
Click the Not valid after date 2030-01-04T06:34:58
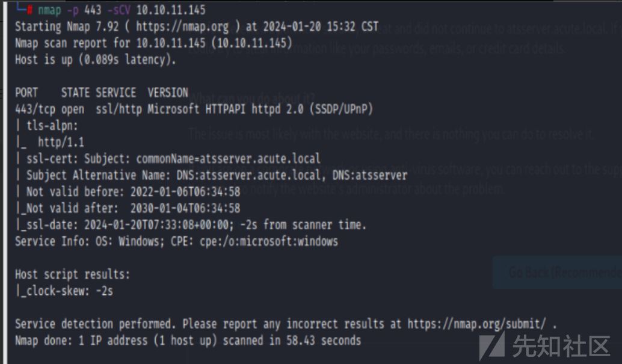[185, 208]
